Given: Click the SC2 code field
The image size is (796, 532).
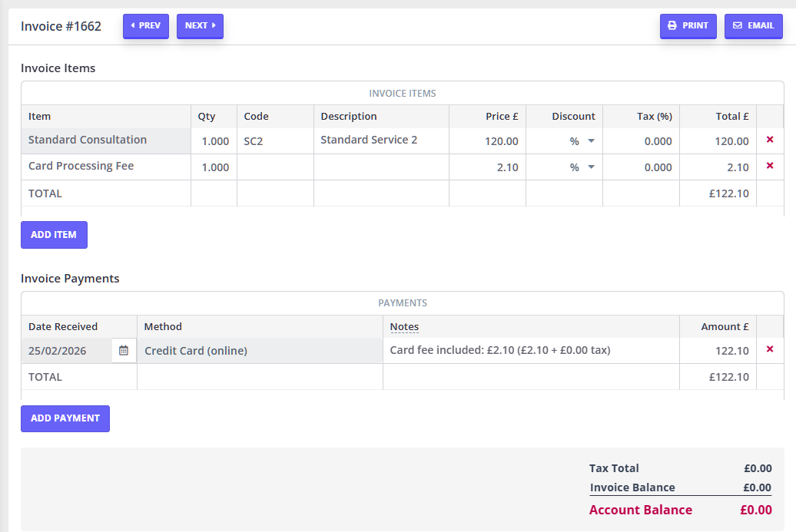Looking at the screenshot, I should (275, 141).
